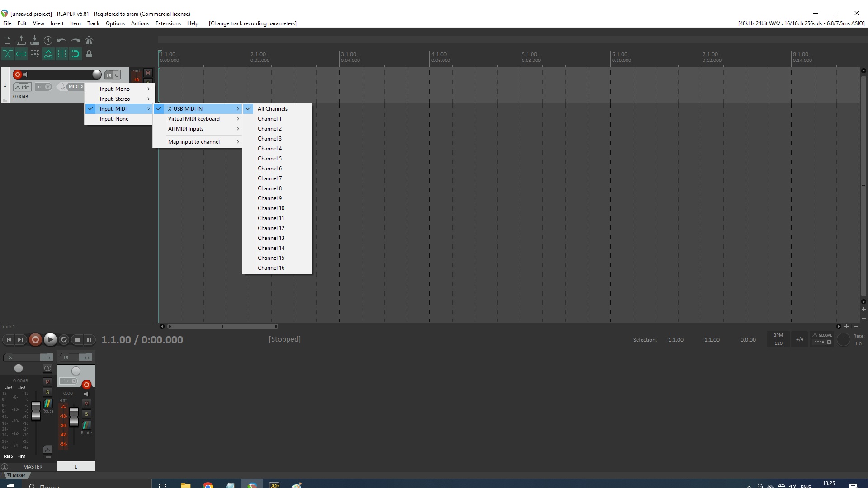Click the trim envelope button on Track 1
This screenshot has width=868, height=488.
click(x=22, y=87)
